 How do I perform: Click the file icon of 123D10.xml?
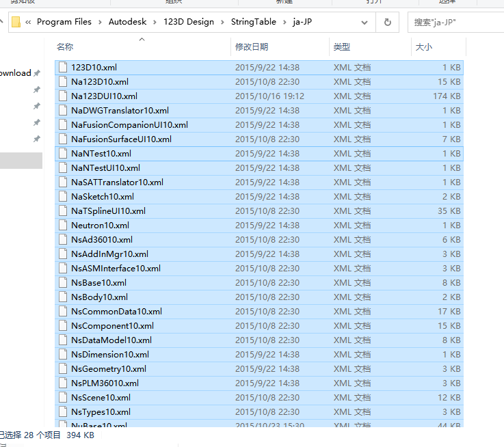click(63, 68)
